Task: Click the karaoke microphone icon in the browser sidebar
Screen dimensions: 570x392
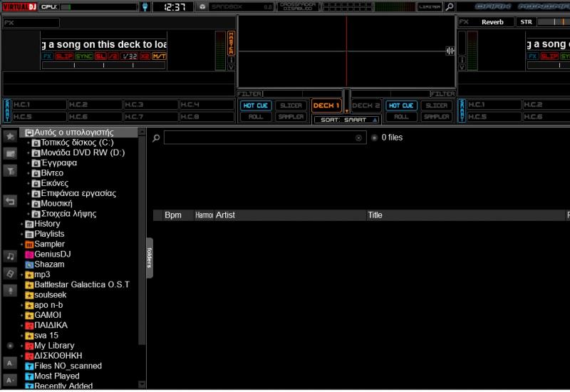Action: (10, 291)
